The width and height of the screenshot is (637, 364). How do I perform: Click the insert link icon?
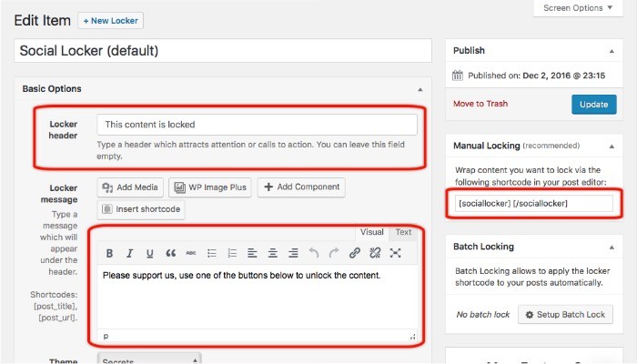pos(355,253)
